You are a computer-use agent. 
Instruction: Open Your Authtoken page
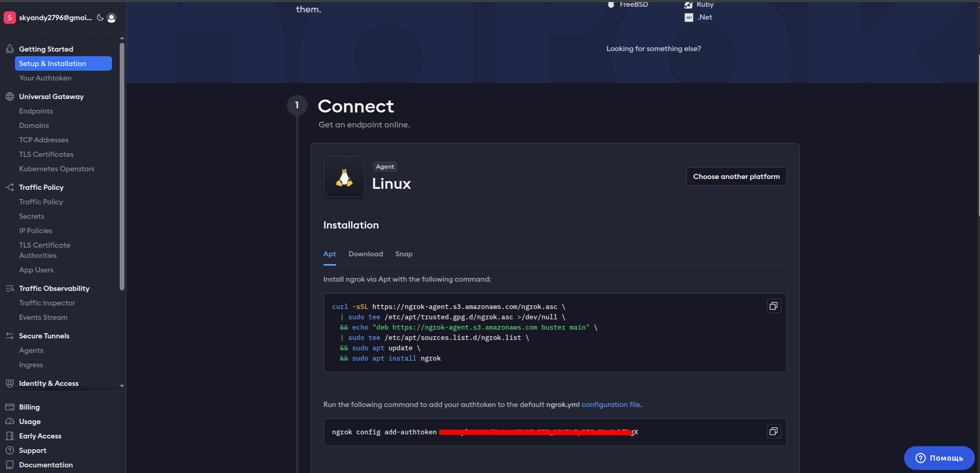[45, 78]
